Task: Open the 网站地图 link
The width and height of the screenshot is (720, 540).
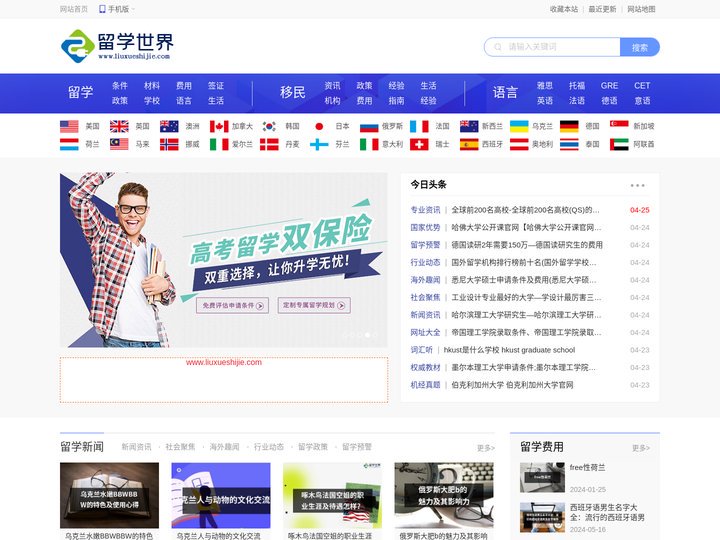Action: coord(641,9)
